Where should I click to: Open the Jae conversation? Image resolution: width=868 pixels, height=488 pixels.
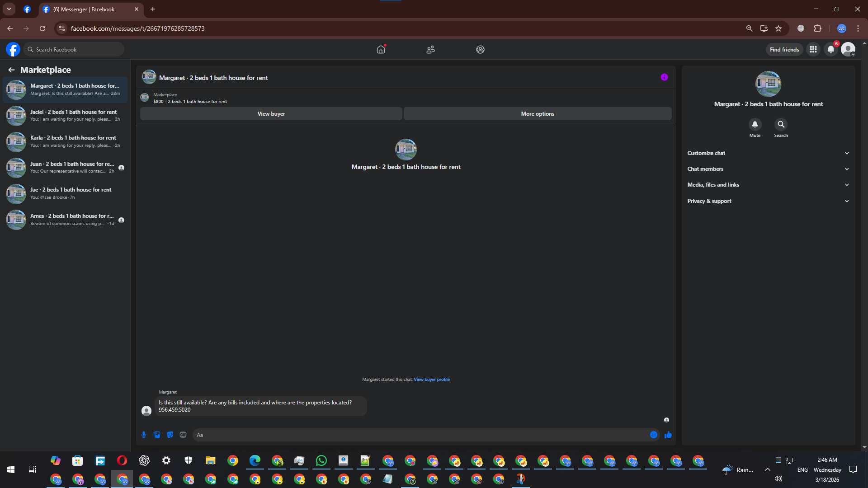point(66,193)
